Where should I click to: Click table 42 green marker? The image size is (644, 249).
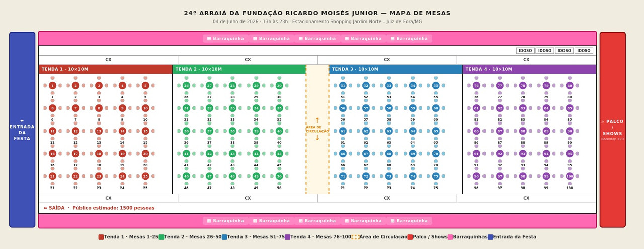tap(209, 154)
